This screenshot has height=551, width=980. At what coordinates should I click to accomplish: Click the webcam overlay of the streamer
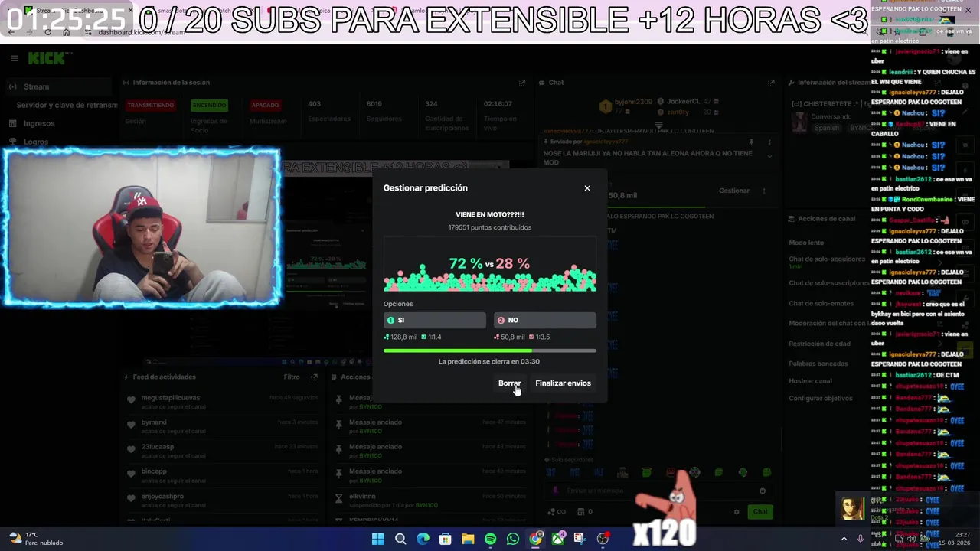click(141, 227)
